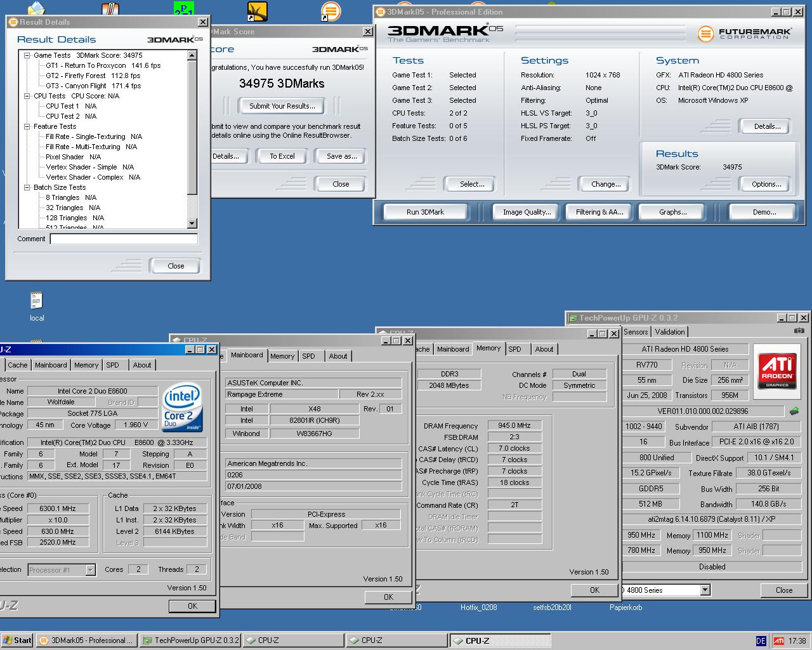
Task: Open the thermometer desktop icon
Action: pyautogui.click(x=110, y=10)
